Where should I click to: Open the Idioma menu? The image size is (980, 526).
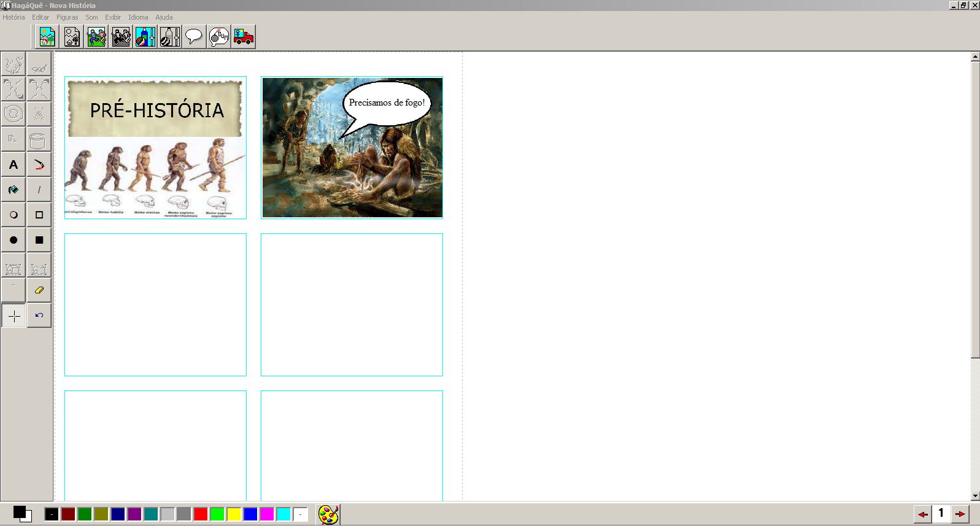coord(138,17)
